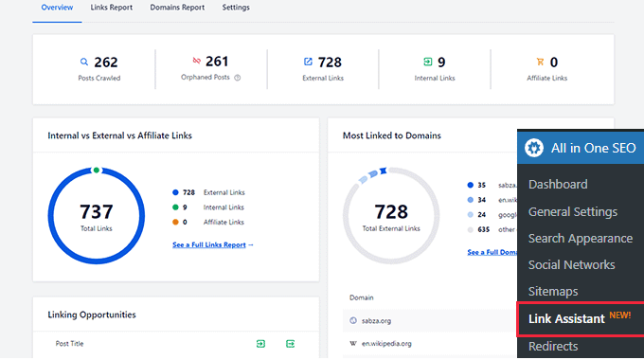The height and width of the screenshot is (360, 644).
Task: Open Search Appearance in the SEO menu
Action: point(581,239)
